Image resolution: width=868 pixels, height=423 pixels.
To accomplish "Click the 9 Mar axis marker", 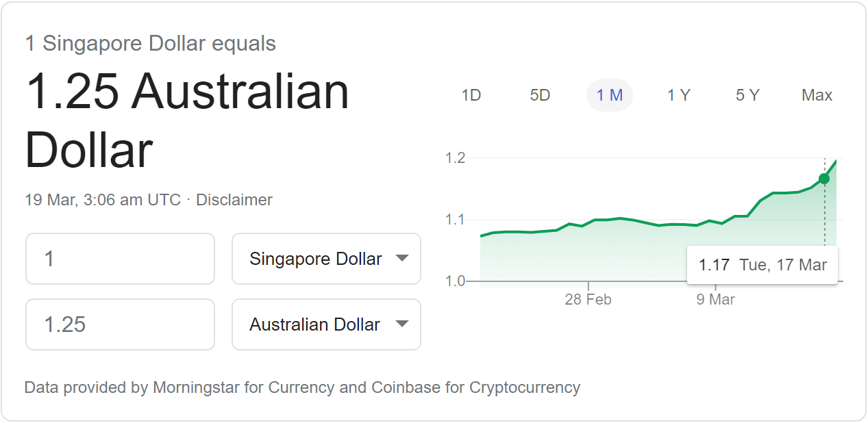I will pos(716,299).
